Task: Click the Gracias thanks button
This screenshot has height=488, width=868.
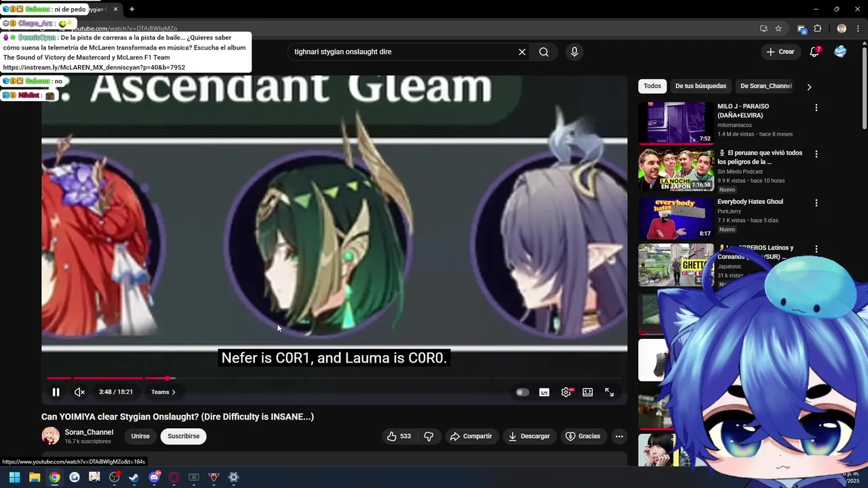Action: point(583,436)
